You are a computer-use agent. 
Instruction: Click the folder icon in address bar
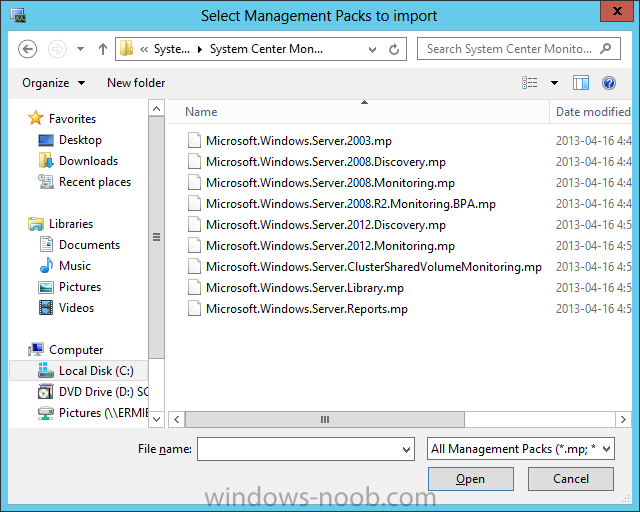pyautogui.click(x=127, y=49)
